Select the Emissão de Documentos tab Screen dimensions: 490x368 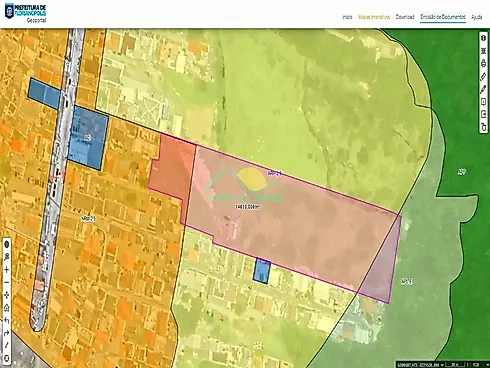click(x=443, y=17)
